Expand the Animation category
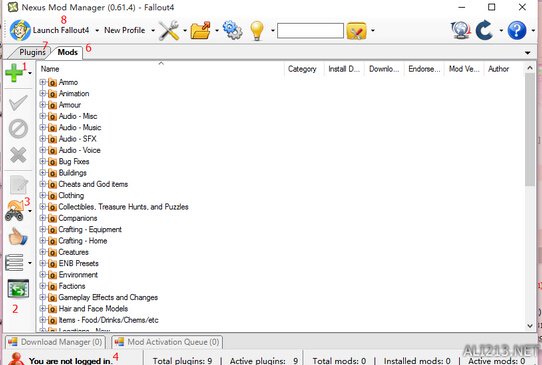 point(43,93)
